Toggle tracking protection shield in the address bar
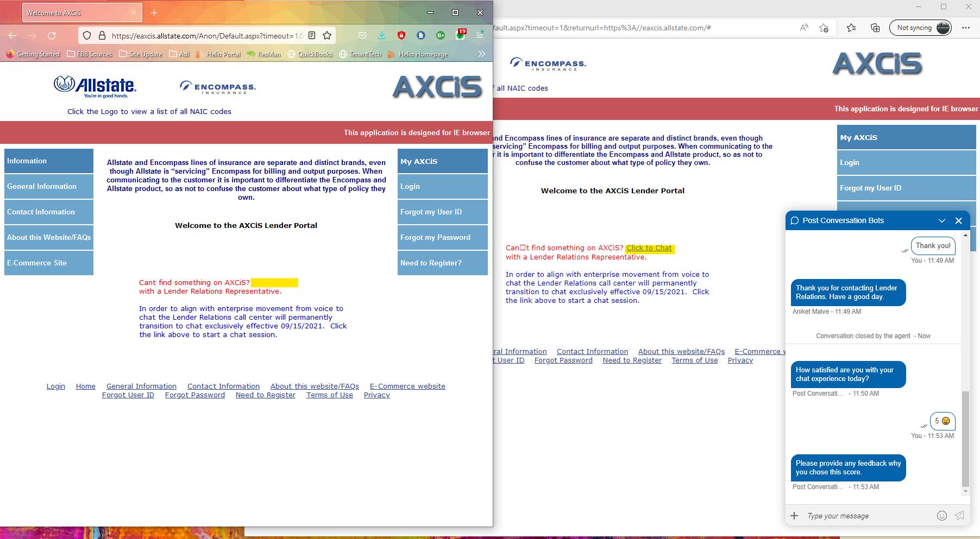 87,35
